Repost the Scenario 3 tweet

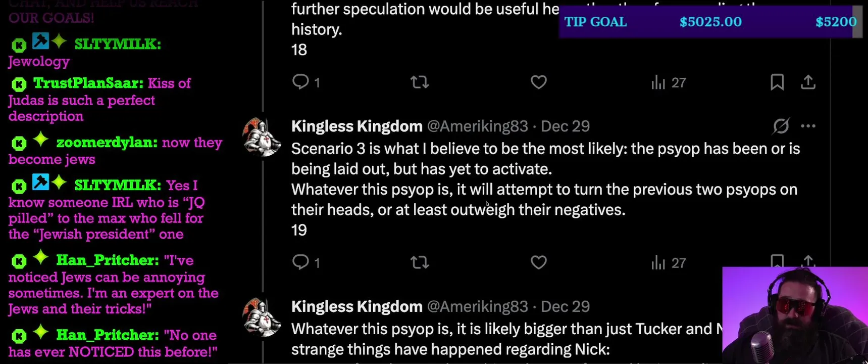click(x=420, y=262)
